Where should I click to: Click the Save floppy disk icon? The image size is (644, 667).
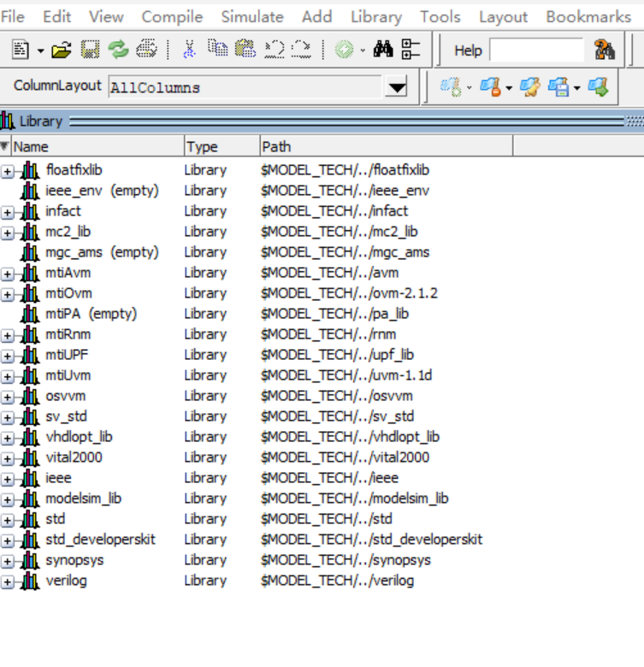pos(90,50)
